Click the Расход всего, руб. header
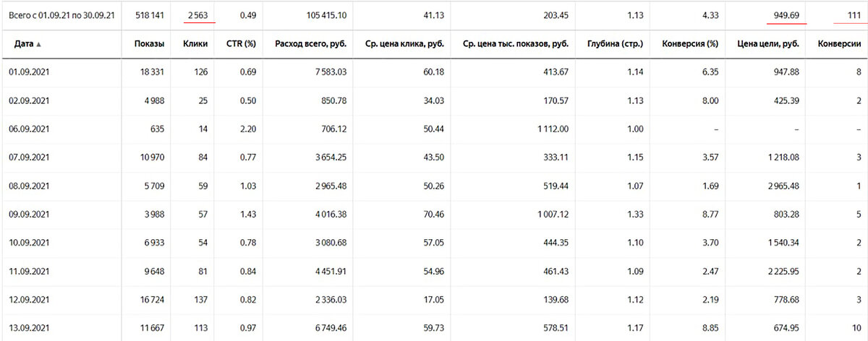Viewport: 868px width, 341px height. tap(310, 44)
